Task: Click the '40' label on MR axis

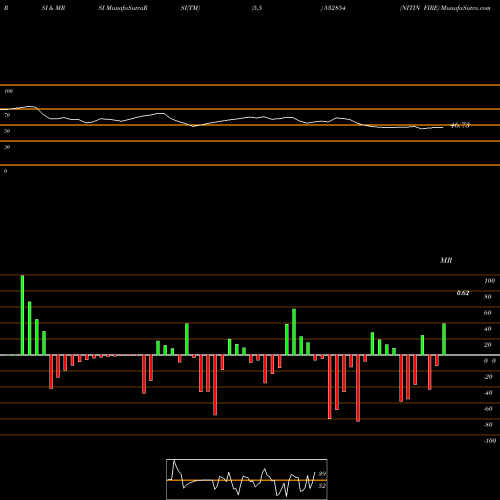Action: click(488, 329)
